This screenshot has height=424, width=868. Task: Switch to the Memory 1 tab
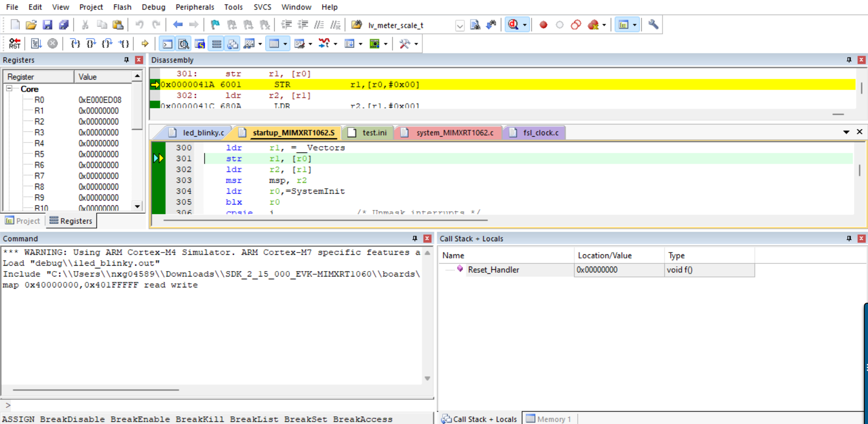pos(549,419)
